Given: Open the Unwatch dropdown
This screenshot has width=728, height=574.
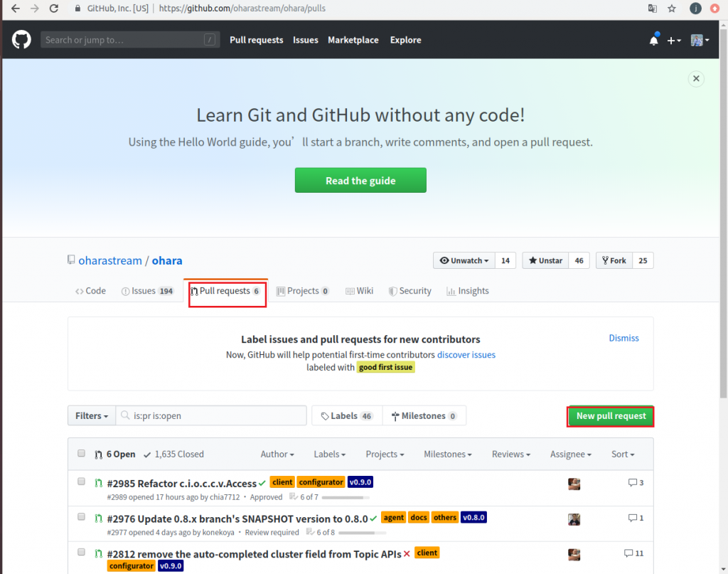Looking at the screenshot, I should coord(464,260).
